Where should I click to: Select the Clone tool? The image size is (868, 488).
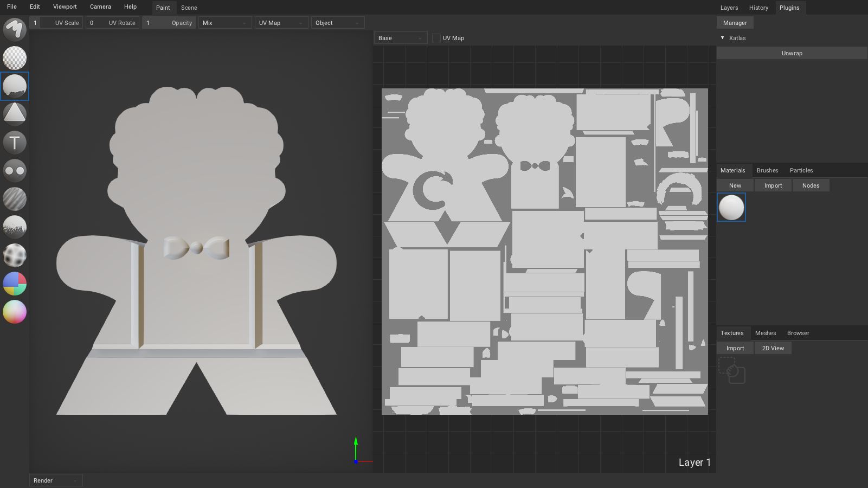pyautogui.click(x=15, y=171)
